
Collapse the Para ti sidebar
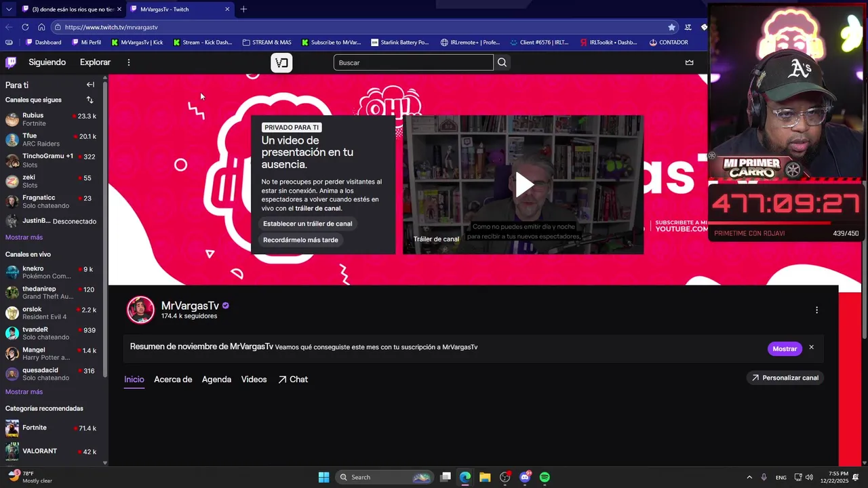[x=90, y=85]
